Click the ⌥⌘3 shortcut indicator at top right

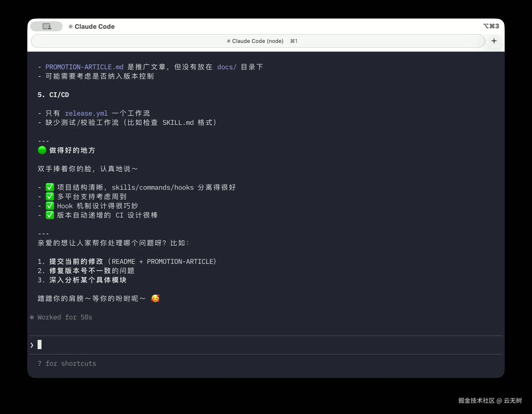pos(491,26)
